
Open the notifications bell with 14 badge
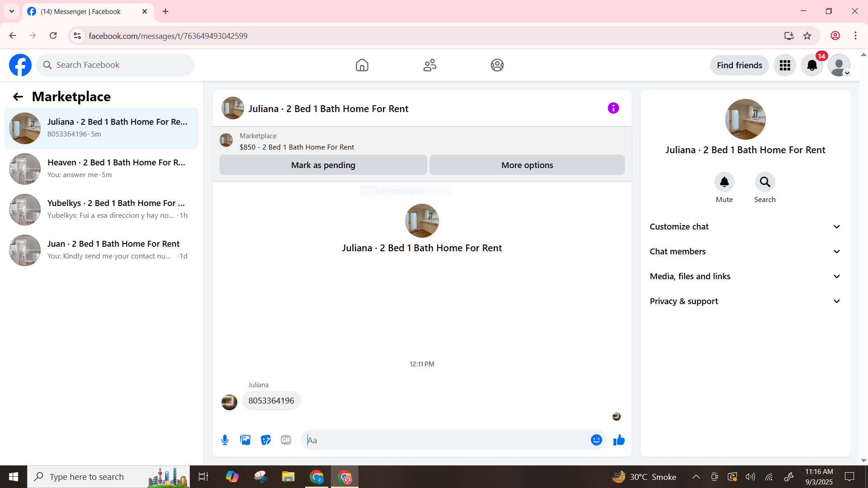812,66
